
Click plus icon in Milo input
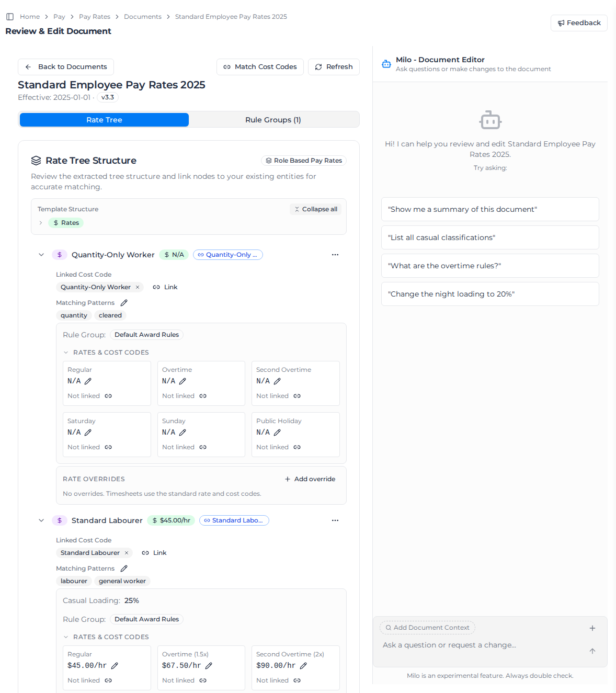[x=592, y=628]
